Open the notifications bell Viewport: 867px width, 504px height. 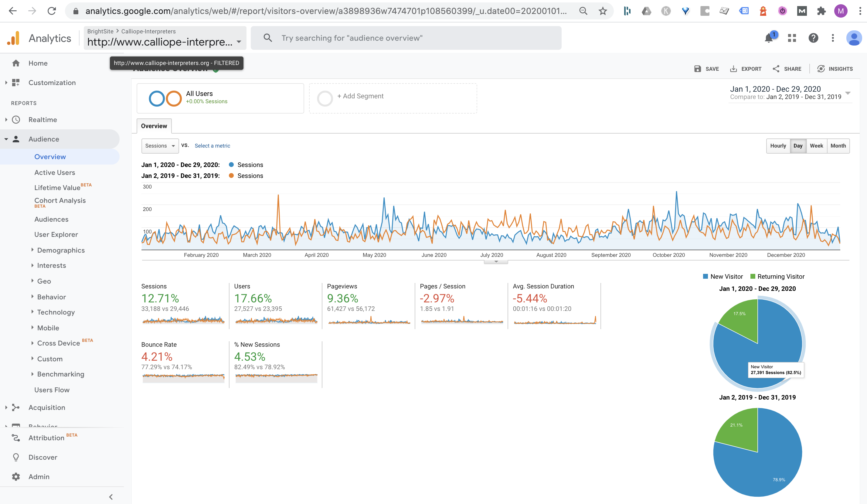pyautogui.click(x=769, y=38)
